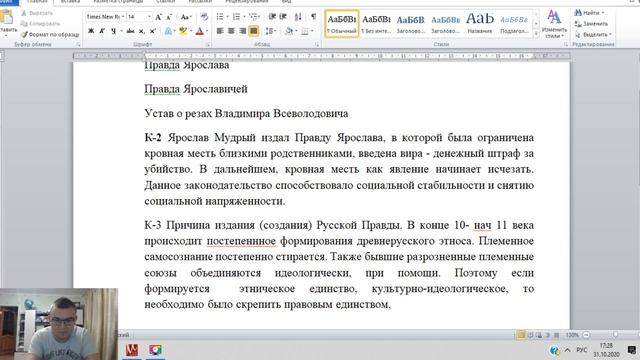This screenshot has width=640, height=360.
Task: Click the Grow Font icon
Action: coord(158,17)
